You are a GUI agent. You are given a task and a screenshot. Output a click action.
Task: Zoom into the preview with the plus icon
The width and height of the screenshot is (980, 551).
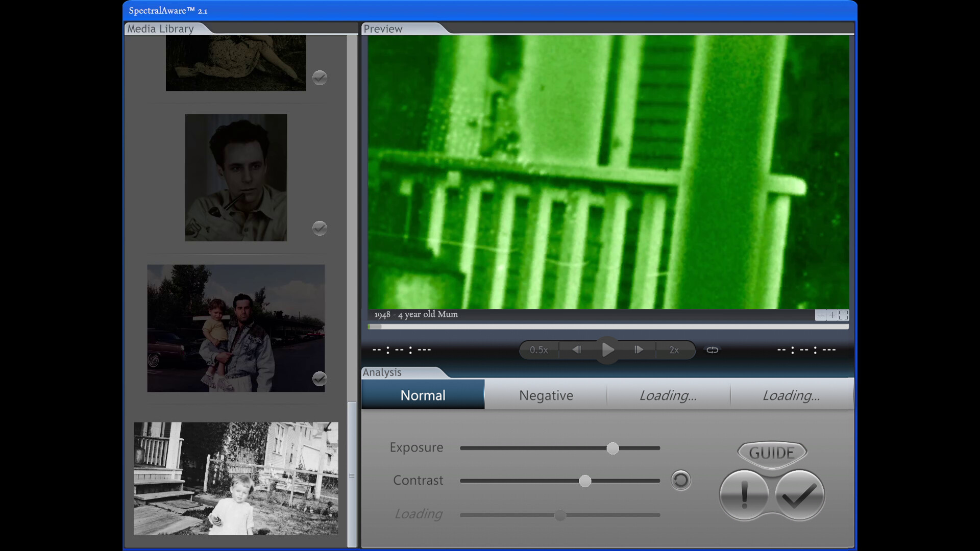832,315
